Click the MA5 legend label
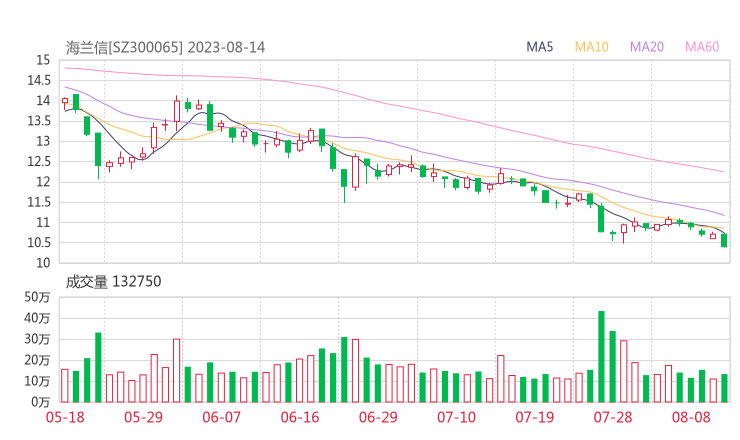The image size is (740, 440). 539,47
